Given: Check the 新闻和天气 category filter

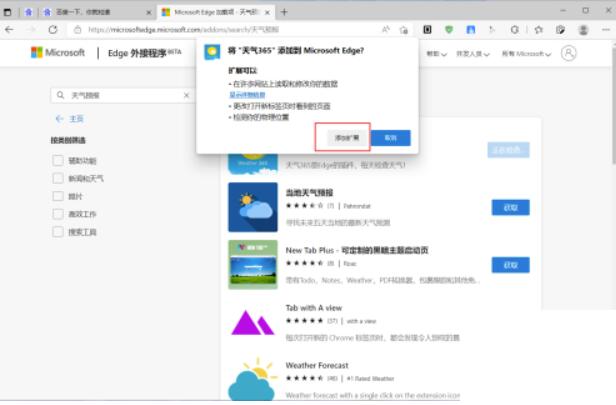Looking at the screenshot, I should point(58,178).
